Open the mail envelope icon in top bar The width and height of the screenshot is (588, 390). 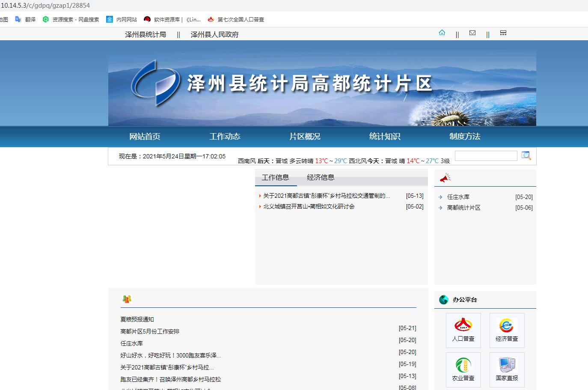pos(472,33)
